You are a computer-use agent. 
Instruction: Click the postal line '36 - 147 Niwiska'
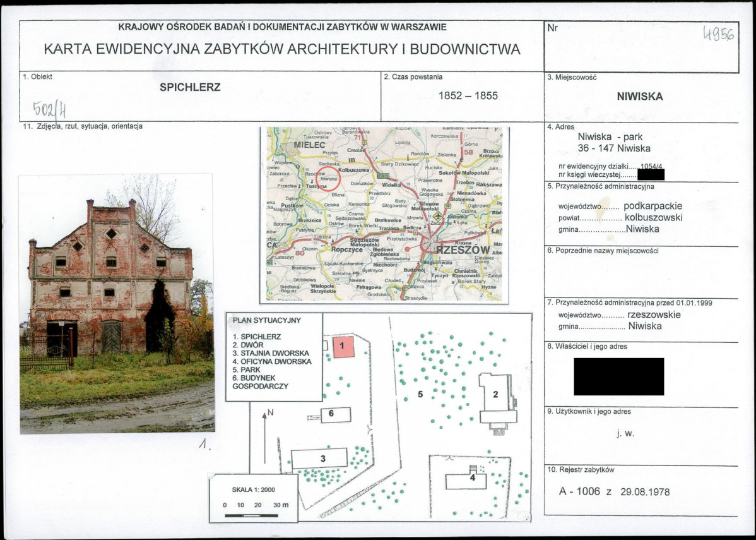coord(614,148)
